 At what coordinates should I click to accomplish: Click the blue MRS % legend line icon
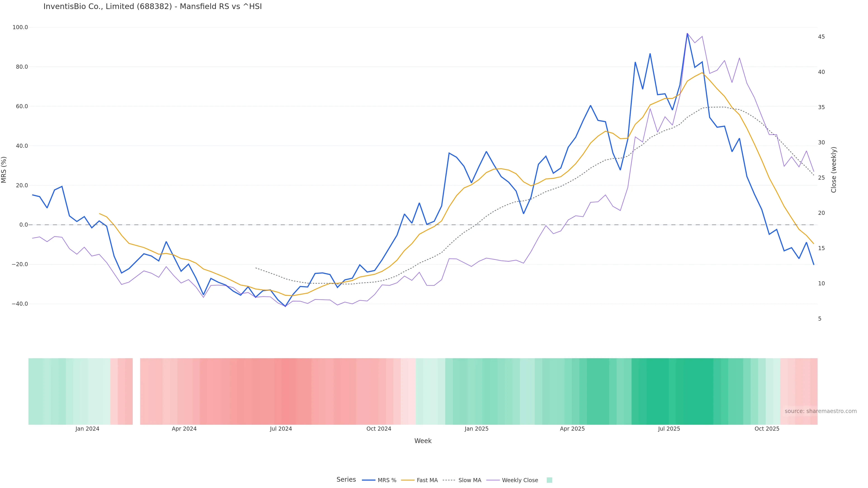(x=369, y=480)
